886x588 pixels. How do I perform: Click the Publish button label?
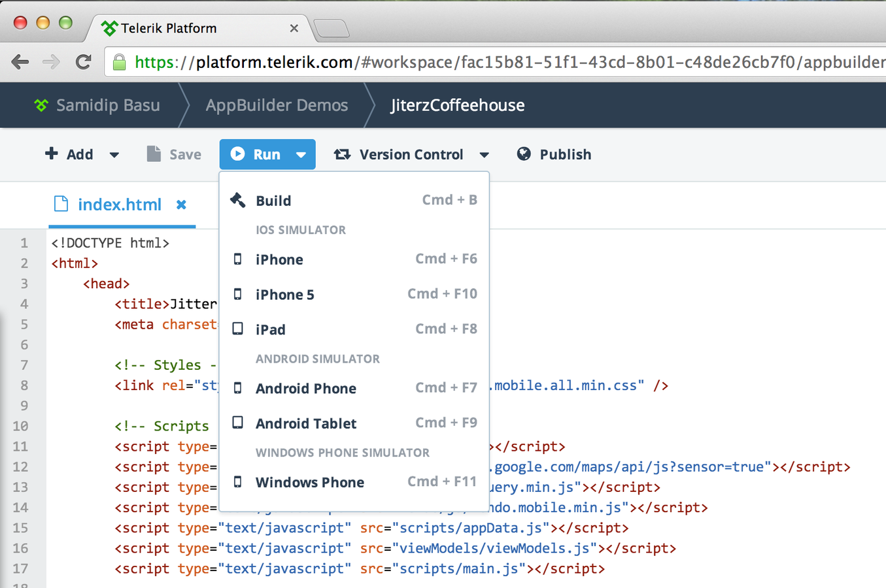pyautogui.click(x=566, y=154)
